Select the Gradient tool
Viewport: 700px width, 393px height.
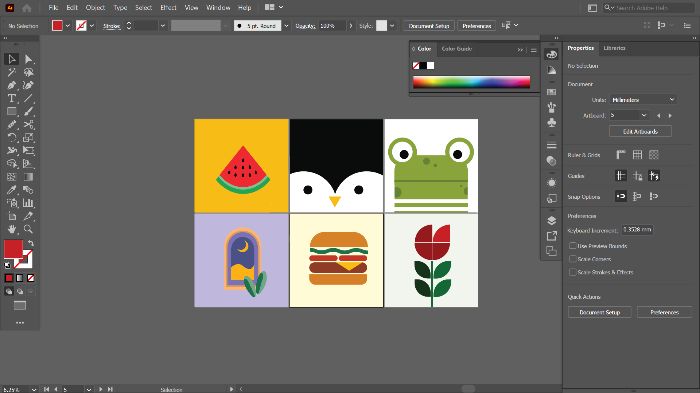click(x=29, y=177)
